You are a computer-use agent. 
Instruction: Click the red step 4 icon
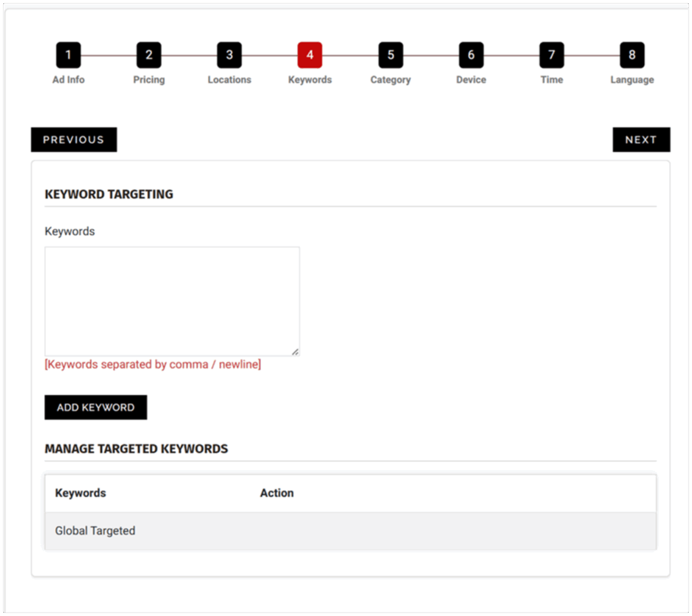pos(310,55)
